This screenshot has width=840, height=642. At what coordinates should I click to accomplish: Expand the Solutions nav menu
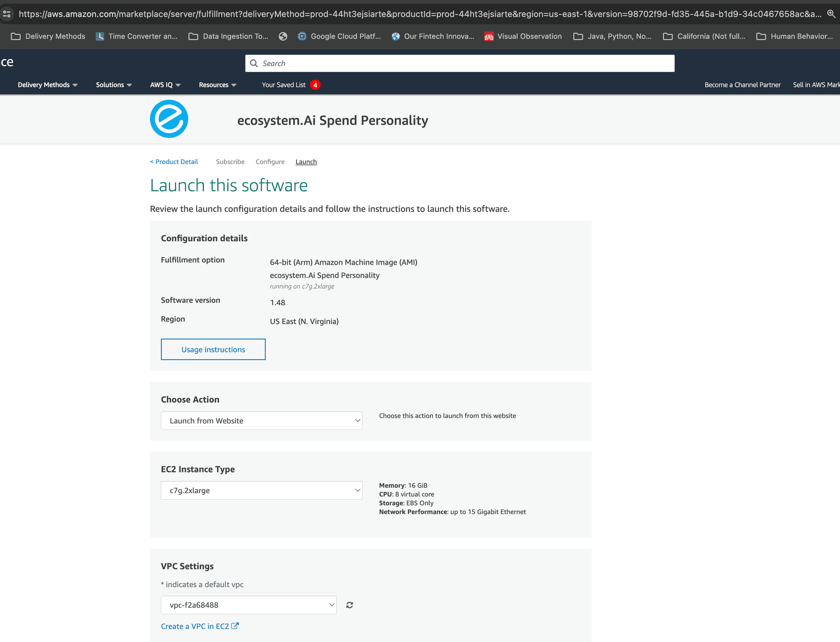coord(113,85)
